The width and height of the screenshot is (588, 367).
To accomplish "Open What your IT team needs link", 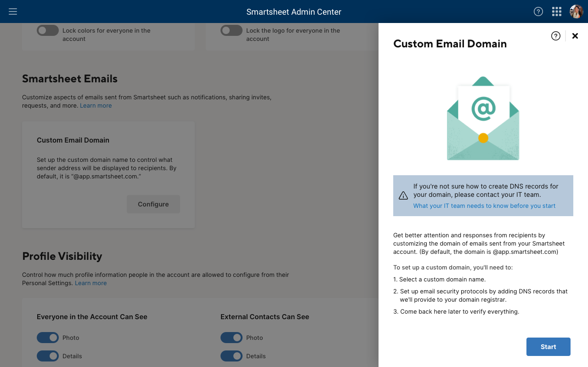I will [x=484, y=206].
